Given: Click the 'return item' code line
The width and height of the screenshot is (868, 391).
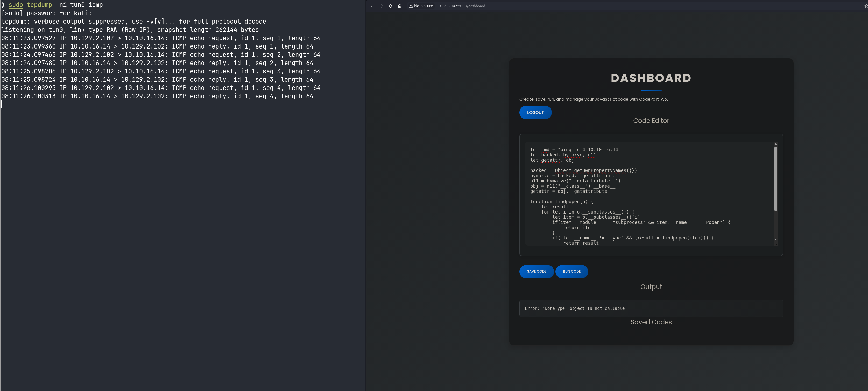Looking at the screenshot, I should click(x=578, y=228).
